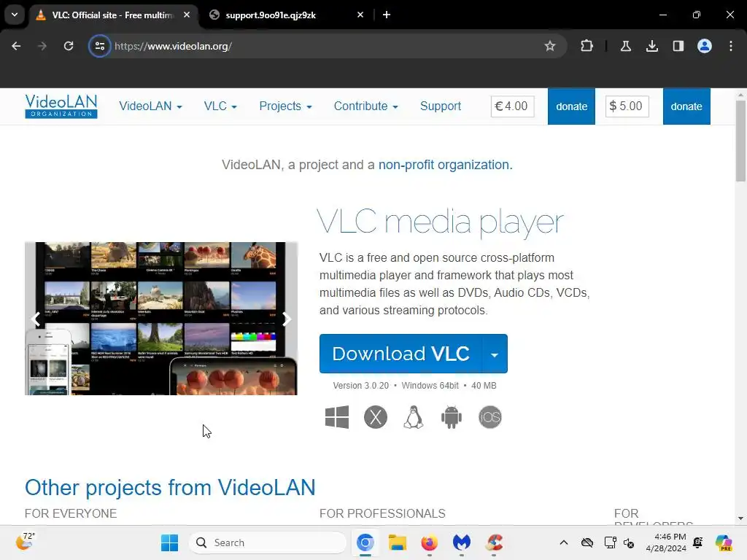Show next carousel screenshot with right arrow
The width and height of the screenshot is (747, 560).
coord(286,319)
